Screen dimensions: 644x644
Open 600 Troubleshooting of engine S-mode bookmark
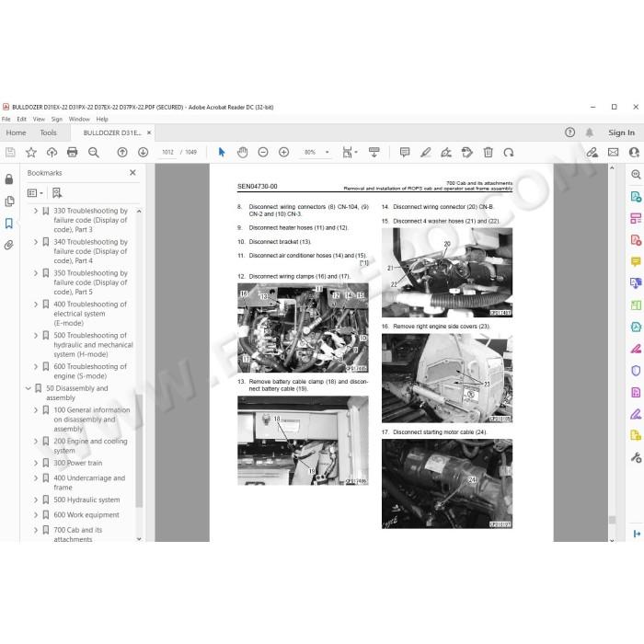tap(90, 372)
